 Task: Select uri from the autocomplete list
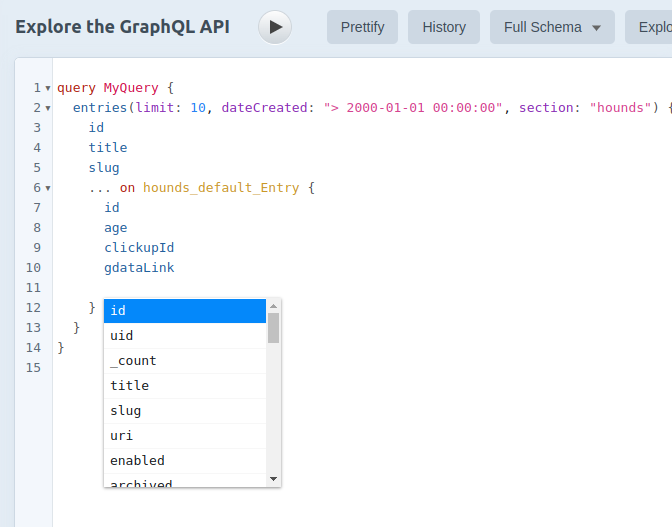point(185,436)
